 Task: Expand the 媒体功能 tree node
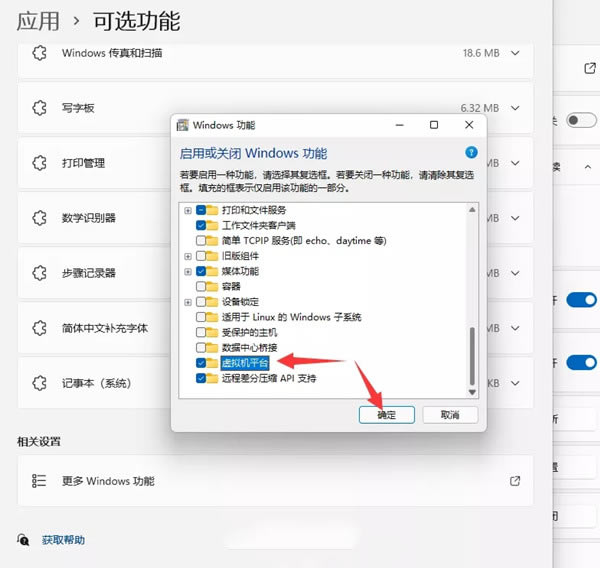click(188, 271)
